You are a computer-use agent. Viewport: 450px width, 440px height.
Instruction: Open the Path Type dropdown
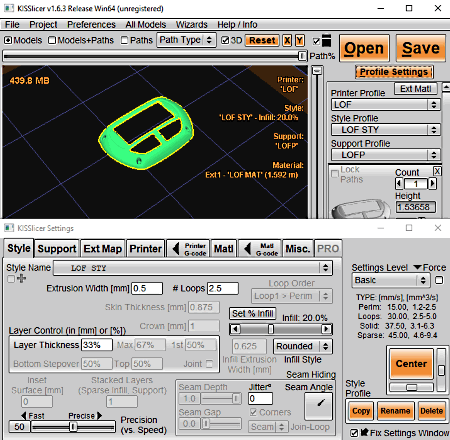(x=186, y=40)
